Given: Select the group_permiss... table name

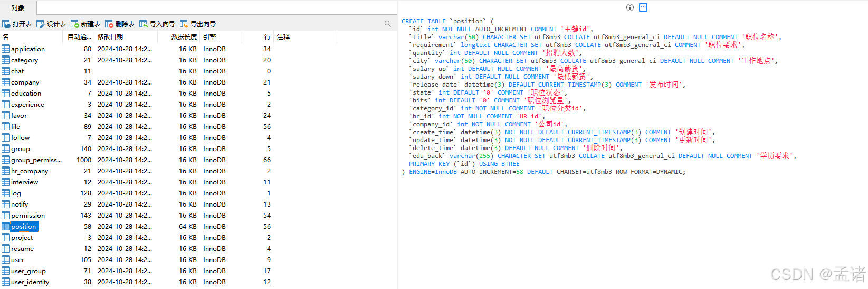Looking at the screenshot, I should (36, 160).
